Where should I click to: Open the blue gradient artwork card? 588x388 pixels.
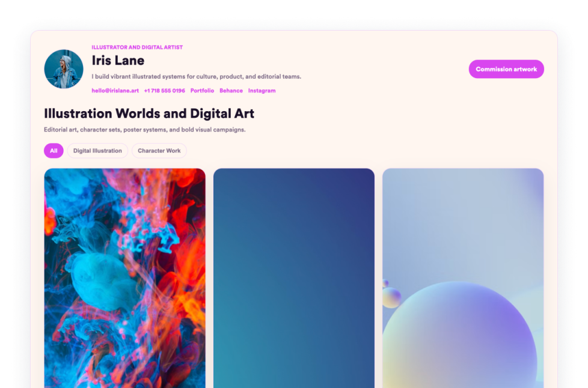pyautogui.click(x=294, y=278)
